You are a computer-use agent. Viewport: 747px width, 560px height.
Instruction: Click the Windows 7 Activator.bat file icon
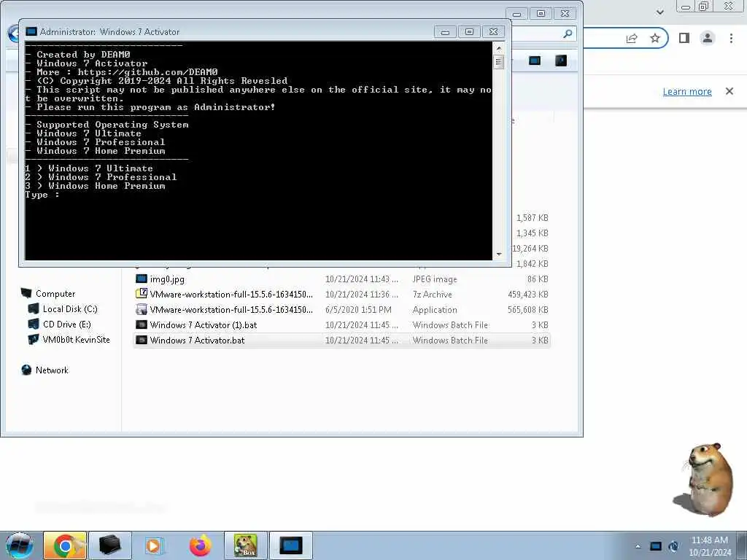click(x=142, y=340)
